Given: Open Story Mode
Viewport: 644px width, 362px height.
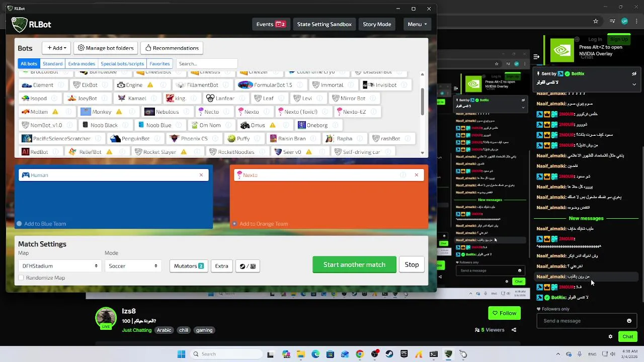Looking at the screenshot, I should tap(377, 24).
